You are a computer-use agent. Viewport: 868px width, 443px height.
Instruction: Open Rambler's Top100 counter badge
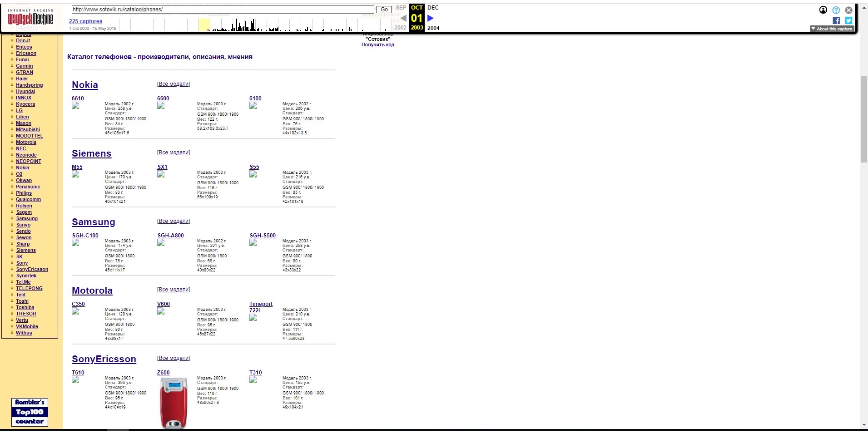click(30, 412)
